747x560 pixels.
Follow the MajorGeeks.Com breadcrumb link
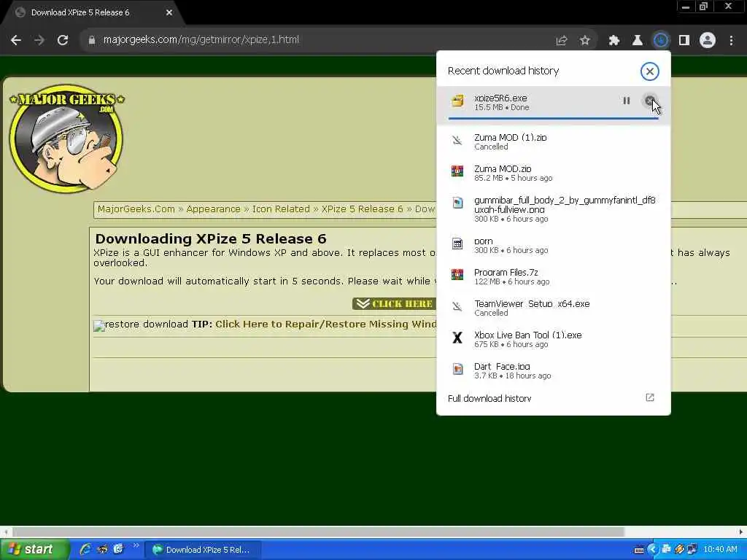pyautogui.click(x=136, y=209)
